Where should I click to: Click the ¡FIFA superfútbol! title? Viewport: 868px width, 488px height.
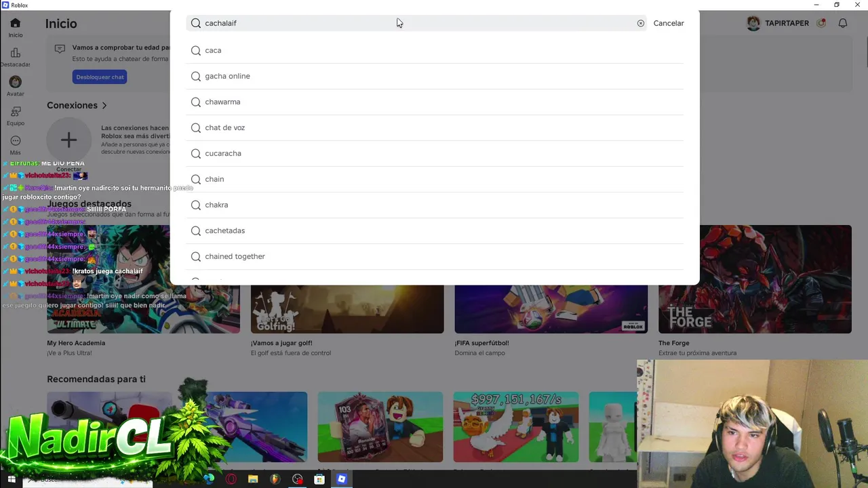tap(481, 343)
